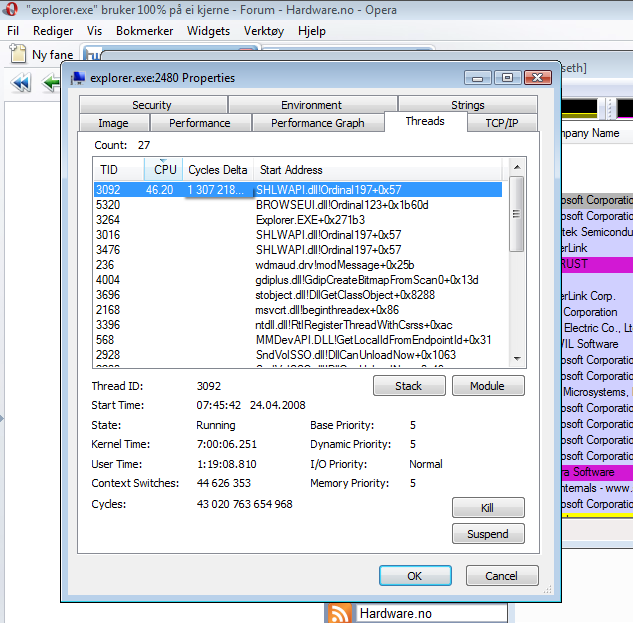The image size is (633, 623).
Task: Click the Opera logo icon in title bar
Action: [10, 9]
